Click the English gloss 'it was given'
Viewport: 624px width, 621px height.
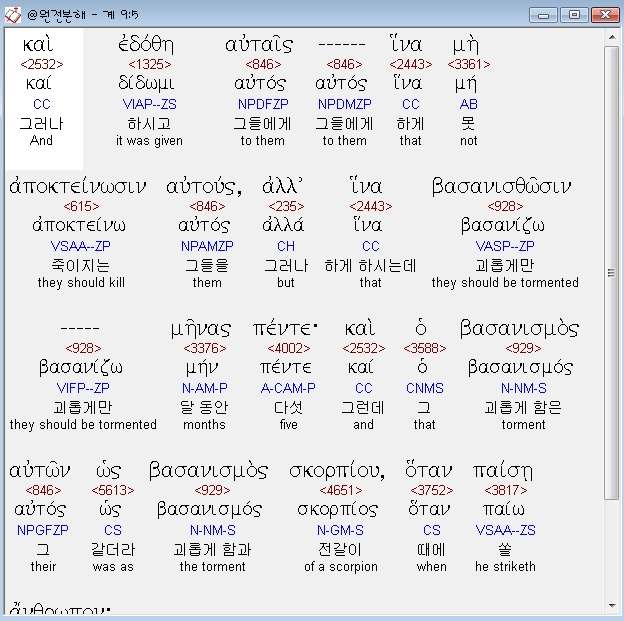point(149,141)
